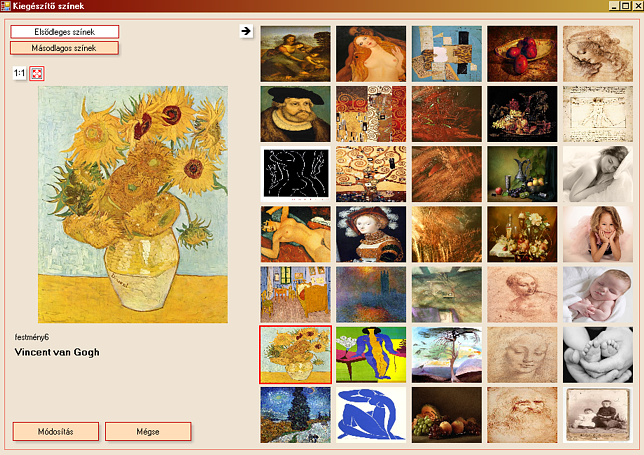Select the black-and-white baby feet photo

point(598,355)
